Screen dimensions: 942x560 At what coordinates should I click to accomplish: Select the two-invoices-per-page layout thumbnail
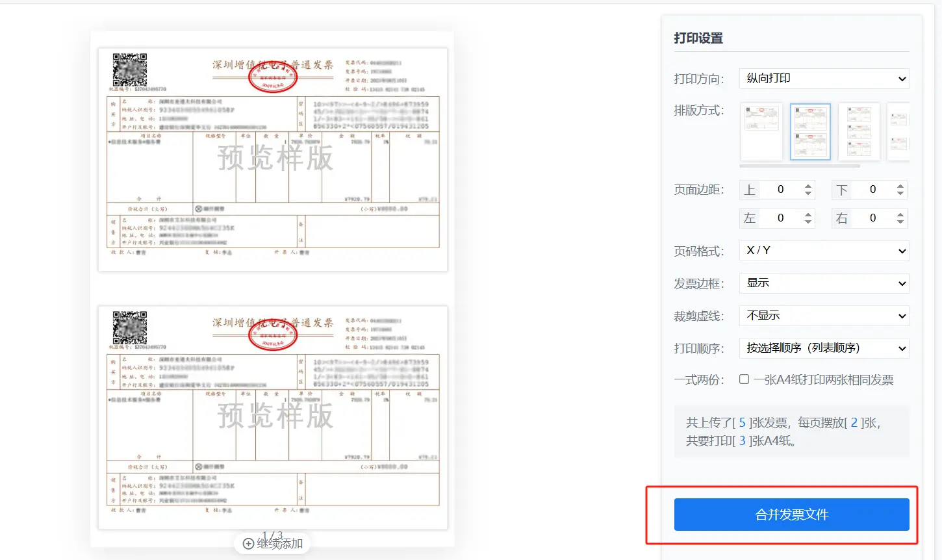pos(810,132)
